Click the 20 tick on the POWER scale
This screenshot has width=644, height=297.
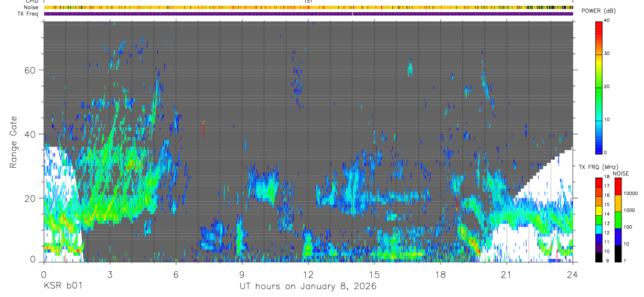point(607,87)
